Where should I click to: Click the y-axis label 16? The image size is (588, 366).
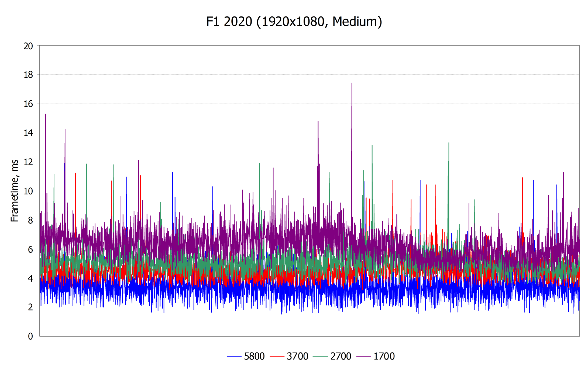tap(28, 104)
